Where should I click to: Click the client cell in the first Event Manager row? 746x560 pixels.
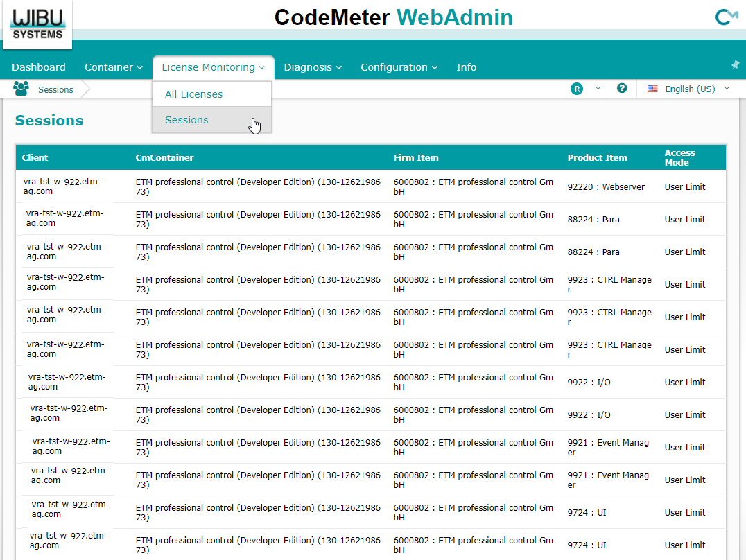pyautogui.click(x=71, y=446)
